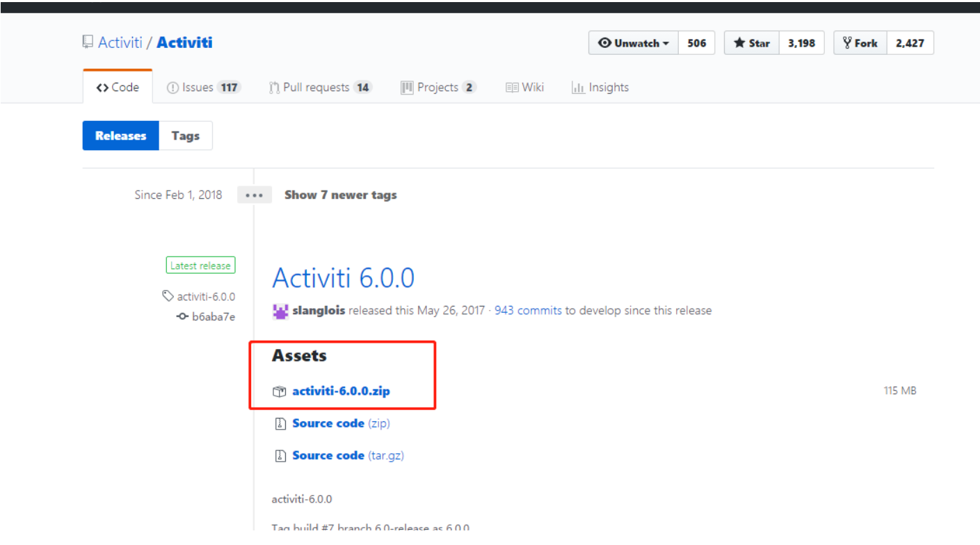The height and width of the screenshot is (545, 980).
Task: Open the bold Activiti repository name link
Action: [x=185, y=42]
